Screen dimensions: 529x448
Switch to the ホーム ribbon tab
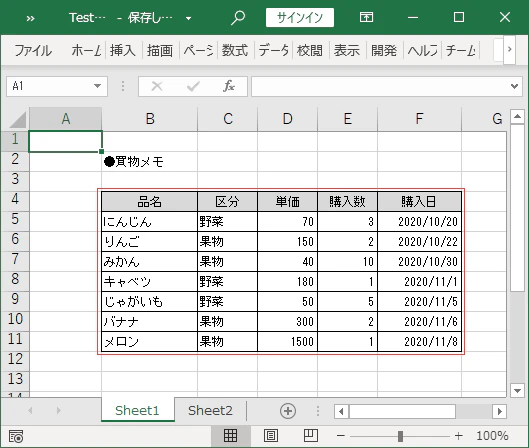point(86,51)
